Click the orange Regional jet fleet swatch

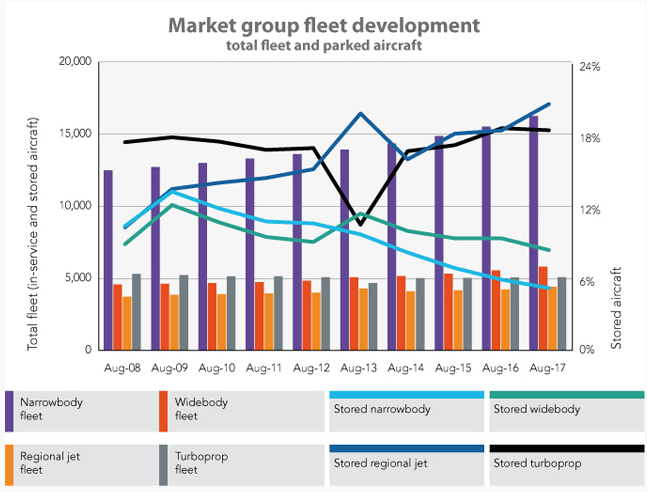tap(9, 463)
